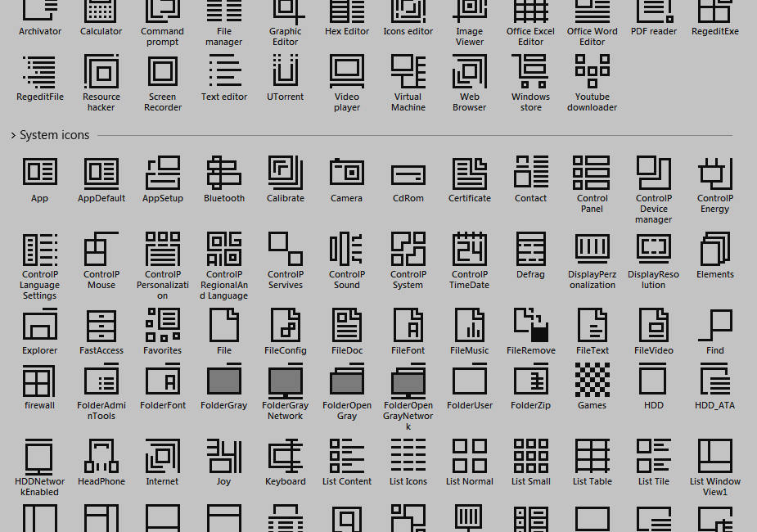Select the Keyboard icon
The width and height of the screenshot is (757, 532).
286,456
